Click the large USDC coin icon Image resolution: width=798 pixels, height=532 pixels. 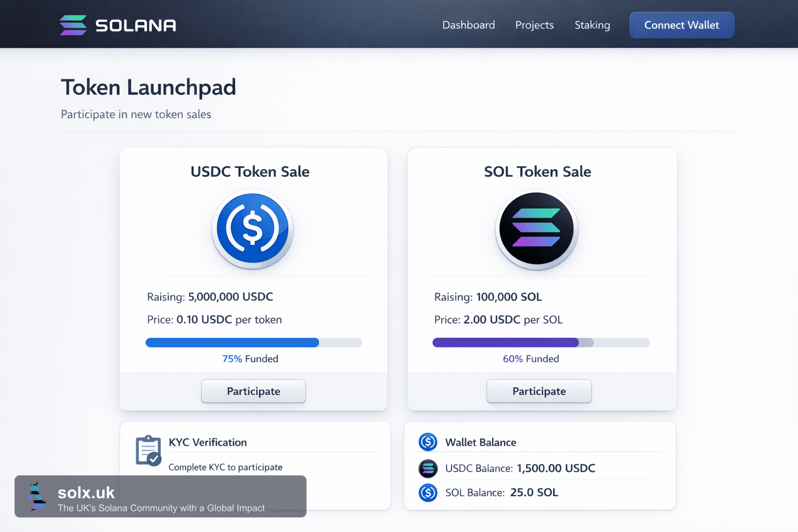(x=252, y=229)
